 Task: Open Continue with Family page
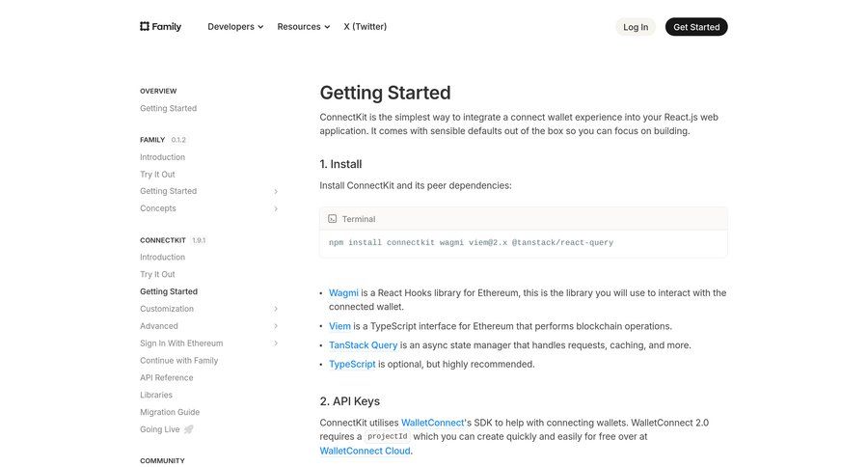point(178,360)
